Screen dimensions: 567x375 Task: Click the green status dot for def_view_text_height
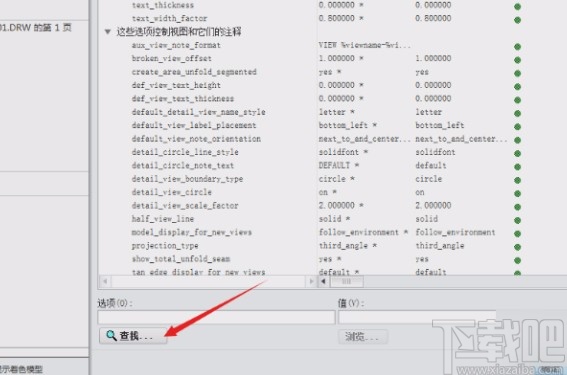(517, 86)
